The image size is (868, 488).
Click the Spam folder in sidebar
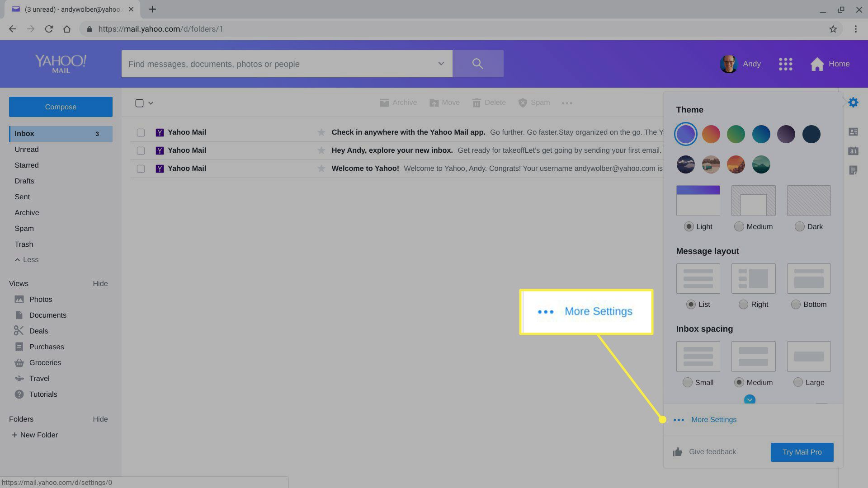tap(24, 228)
